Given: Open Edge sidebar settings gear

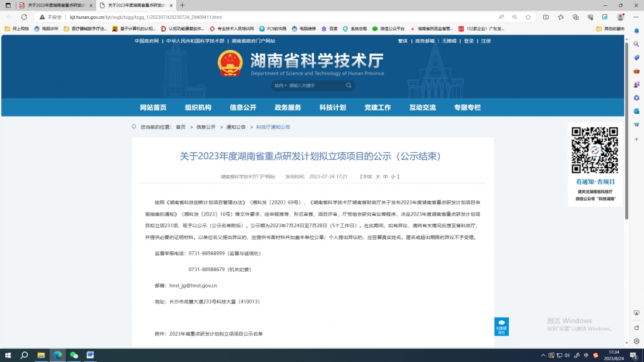Looking at the screenshot, I should [636, 341].
